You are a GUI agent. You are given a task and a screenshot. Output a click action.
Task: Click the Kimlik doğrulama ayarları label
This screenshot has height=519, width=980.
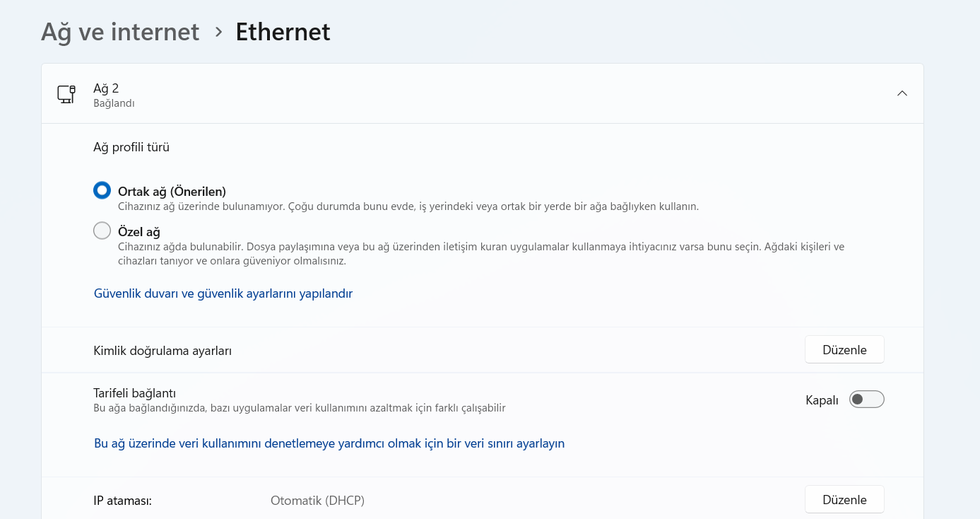tap(163, 351)
